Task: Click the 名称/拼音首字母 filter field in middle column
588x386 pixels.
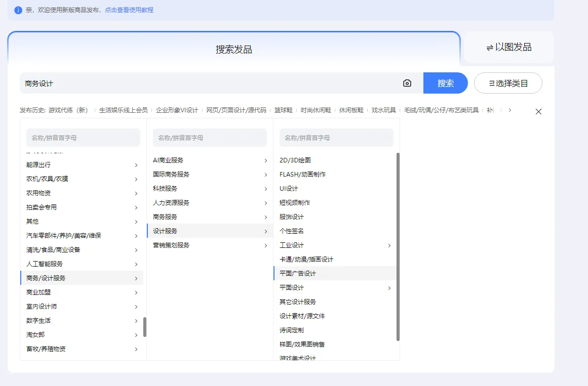Action: point(210,137)
